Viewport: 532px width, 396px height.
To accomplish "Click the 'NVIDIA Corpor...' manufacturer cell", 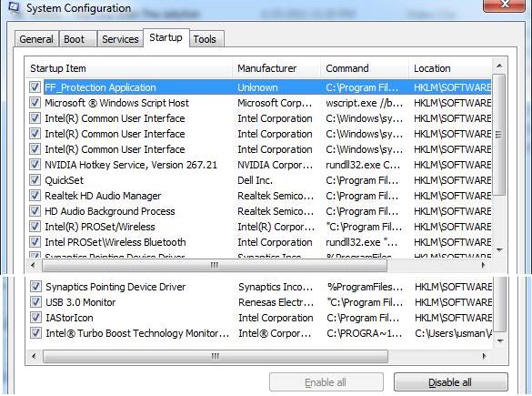I will (276, 165).
